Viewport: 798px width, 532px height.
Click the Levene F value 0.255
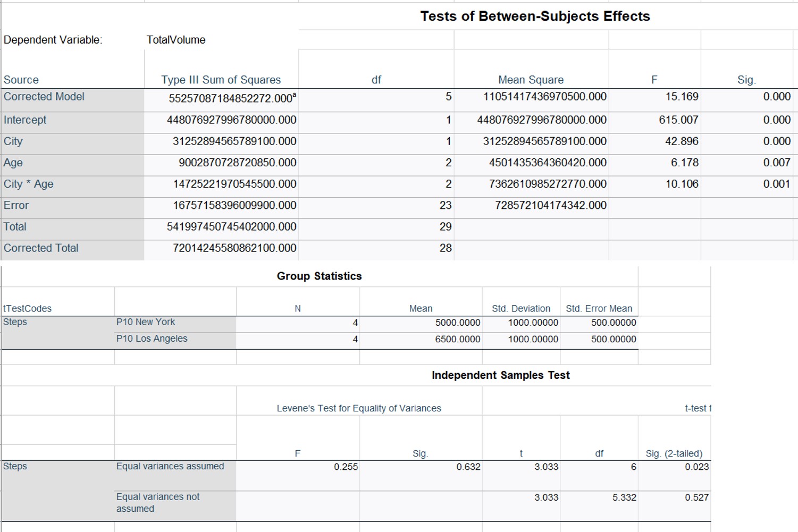pos(346,467)
